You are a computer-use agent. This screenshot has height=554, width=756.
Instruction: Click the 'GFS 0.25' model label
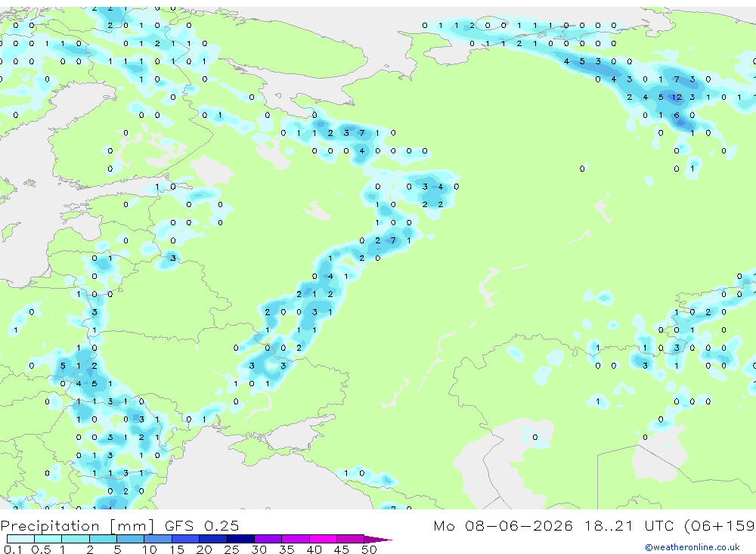tap(202, 526)
